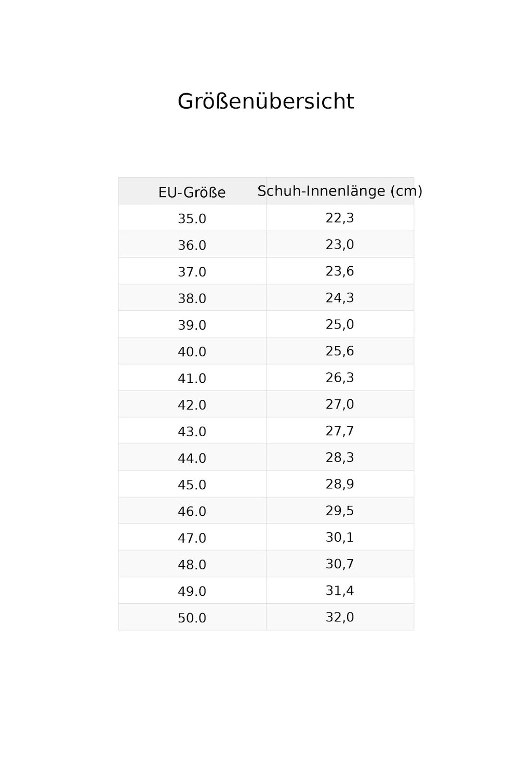Viewport: 532px width, 769px height.
Task: Click the 31,4 inner length value
Action: pyautogui.click(x=340, y=591)
